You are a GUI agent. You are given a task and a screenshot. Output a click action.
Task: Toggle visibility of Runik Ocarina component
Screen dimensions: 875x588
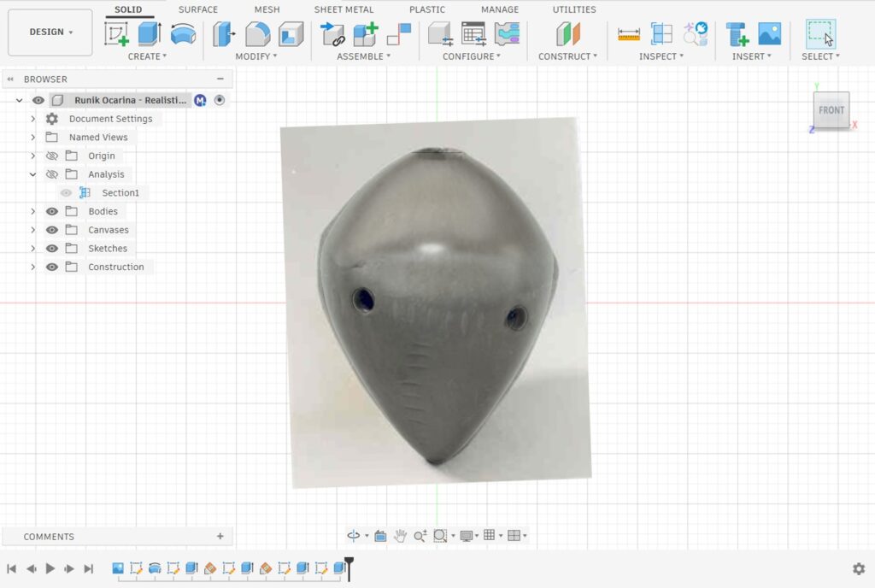(x=38, y=100)
